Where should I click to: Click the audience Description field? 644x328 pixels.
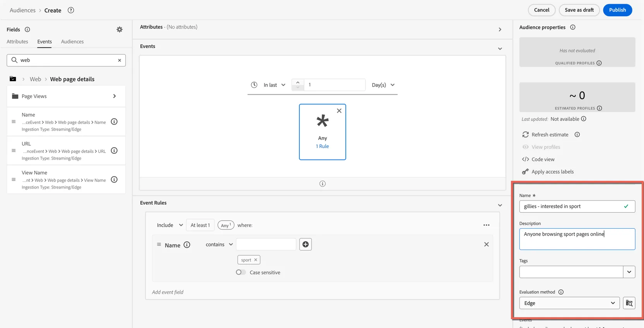click(577, 239)
